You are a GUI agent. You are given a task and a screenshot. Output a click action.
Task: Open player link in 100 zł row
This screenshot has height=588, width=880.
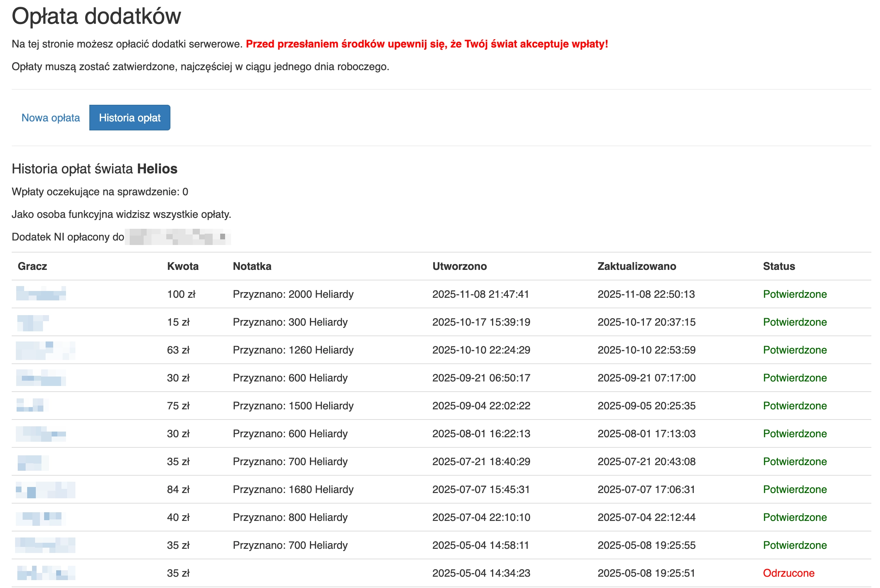pos(41,294)
